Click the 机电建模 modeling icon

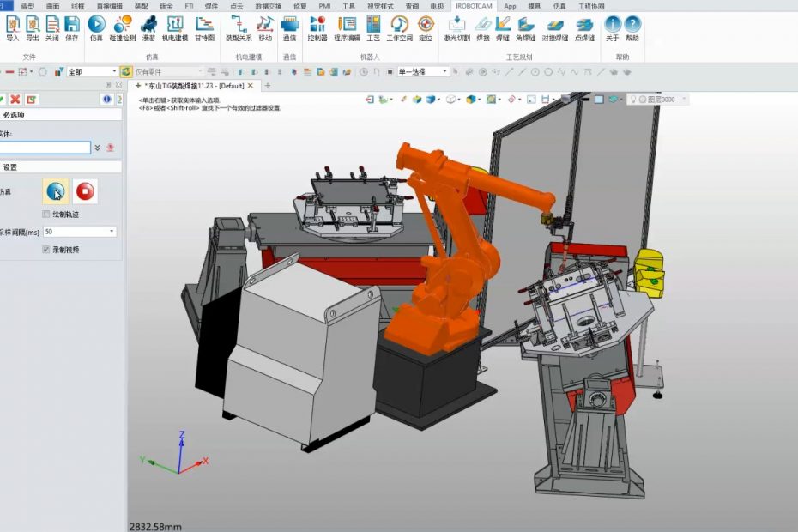(175, 28)
